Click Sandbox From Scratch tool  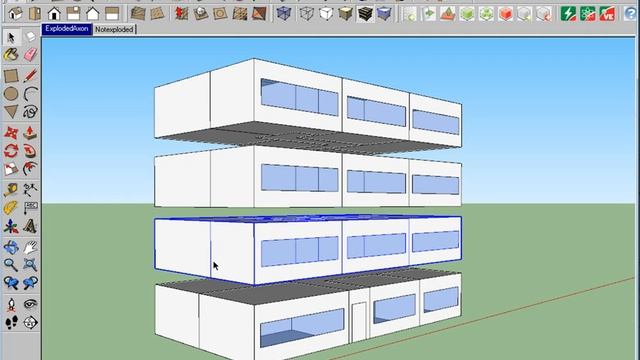[x=157, y=13]
